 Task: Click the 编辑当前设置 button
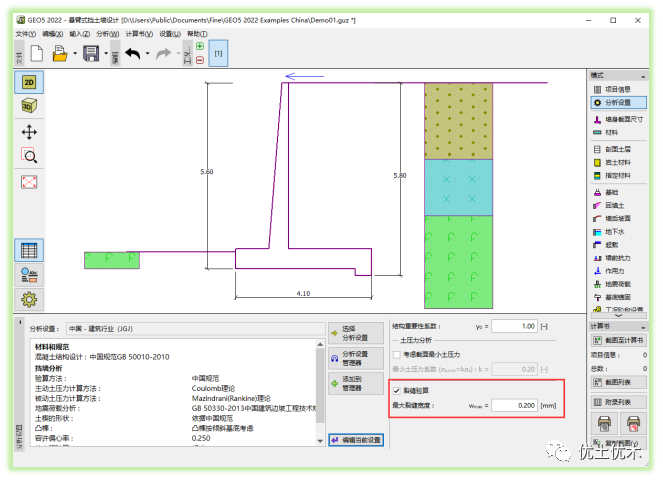click(356, 440)
